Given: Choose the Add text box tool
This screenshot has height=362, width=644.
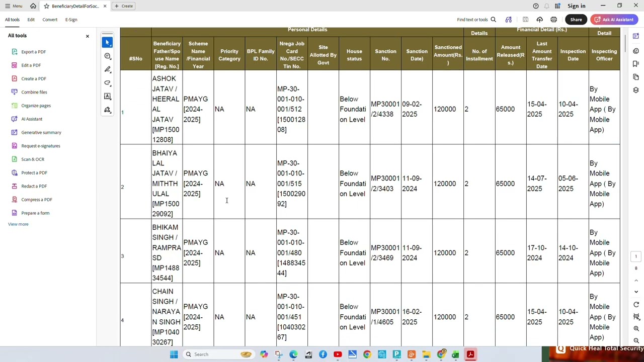Looking at the screenshot, I should pyautogui.click(x=108, y=97).
